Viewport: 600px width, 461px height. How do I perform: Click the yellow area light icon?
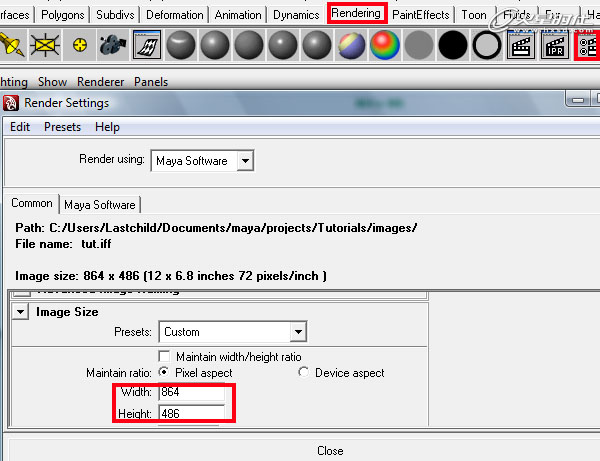pos(45,46)
